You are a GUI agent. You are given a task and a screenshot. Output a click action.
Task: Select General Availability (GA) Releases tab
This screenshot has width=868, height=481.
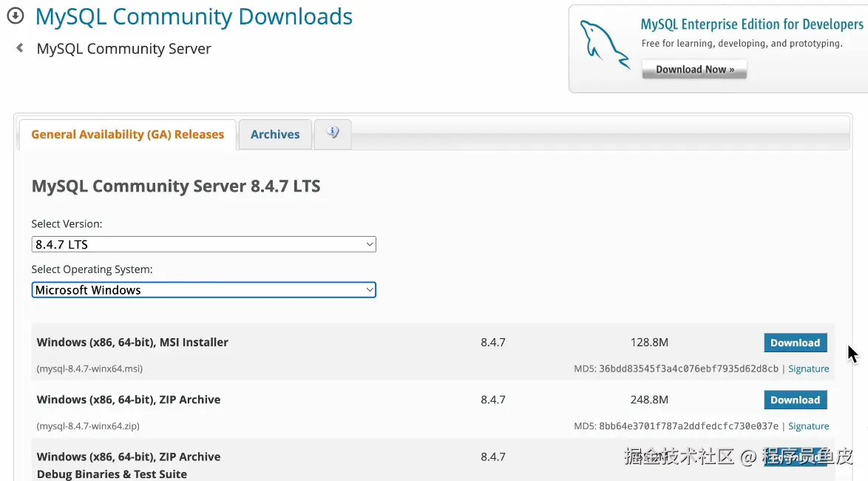point(128,134)
